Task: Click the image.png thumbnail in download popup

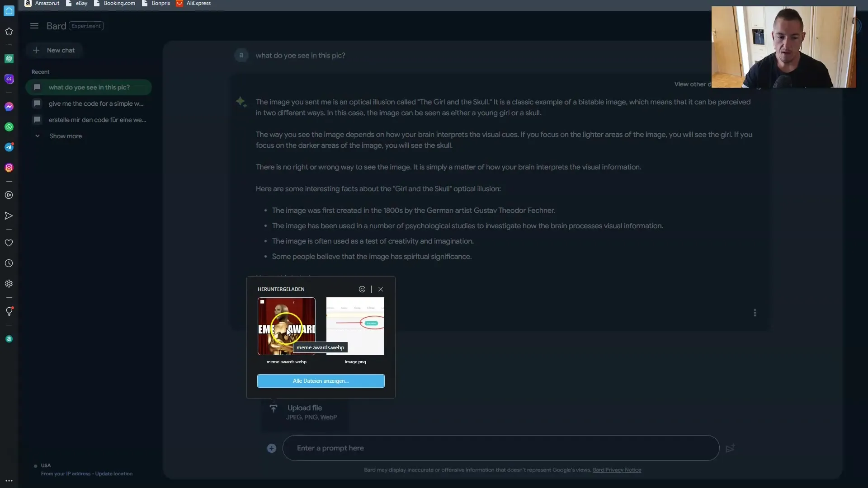Action: (x=356, y=327)
